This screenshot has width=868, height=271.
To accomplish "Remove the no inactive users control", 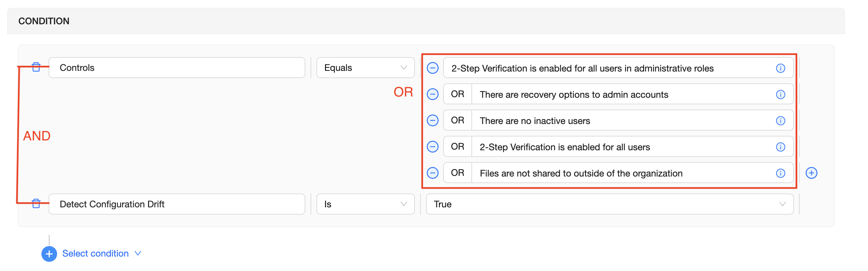I will [x=433, y=120].
